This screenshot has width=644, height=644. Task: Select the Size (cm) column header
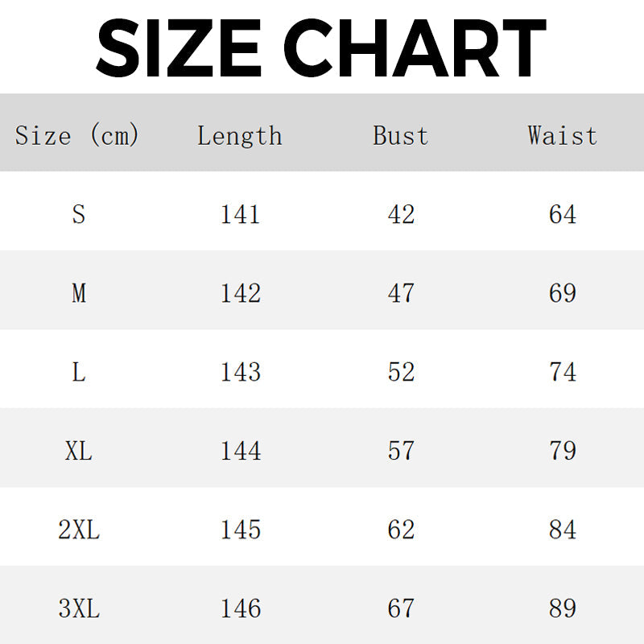(77, 134)
